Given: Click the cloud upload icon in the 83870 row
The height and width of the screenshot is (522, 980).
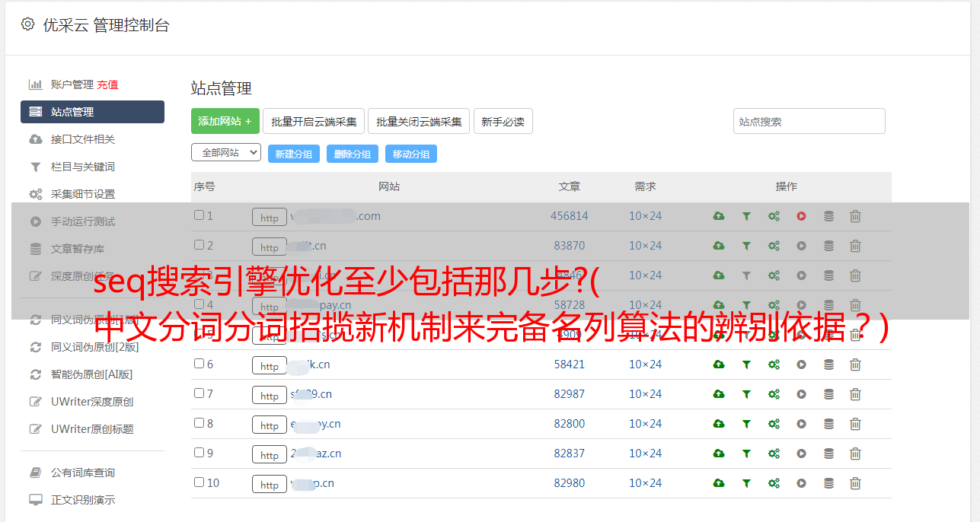Looking at the screenshot, I should 719,246.
